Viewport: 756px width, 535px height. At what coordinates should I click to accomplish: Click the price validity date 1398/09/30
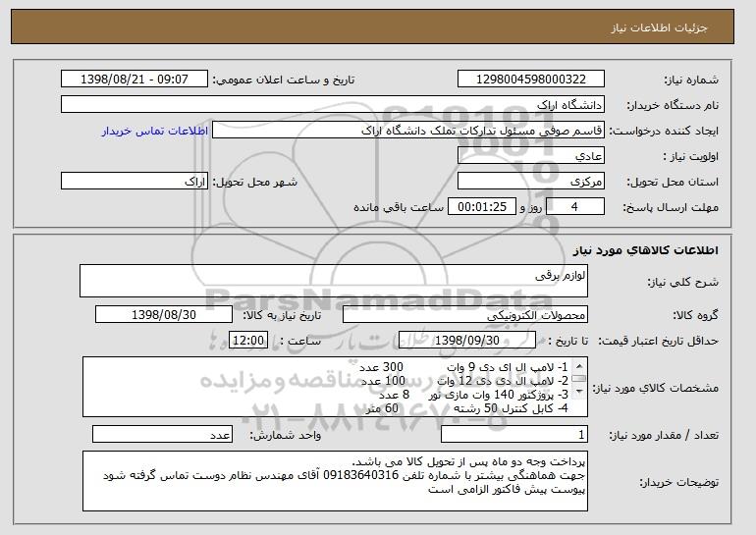(x=467, y=341)
